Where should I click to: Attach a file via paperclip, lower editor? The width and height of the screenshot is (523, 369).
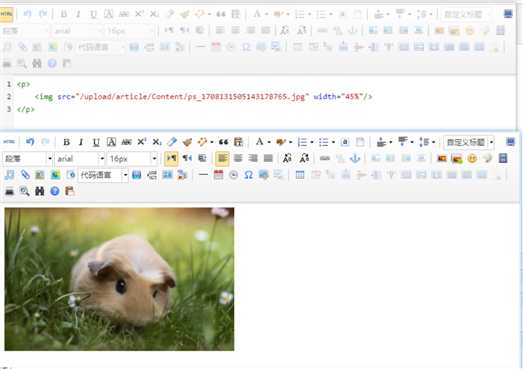[x=25, y=175]
